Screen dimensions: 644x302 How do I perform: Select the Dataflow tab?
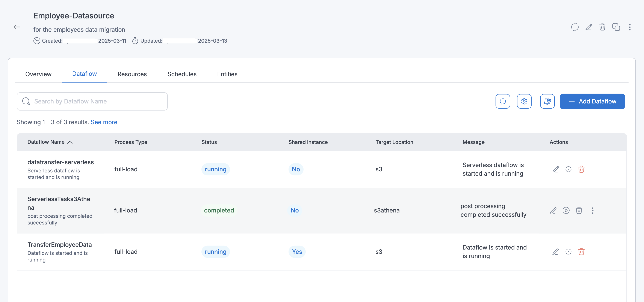[85, 74]
